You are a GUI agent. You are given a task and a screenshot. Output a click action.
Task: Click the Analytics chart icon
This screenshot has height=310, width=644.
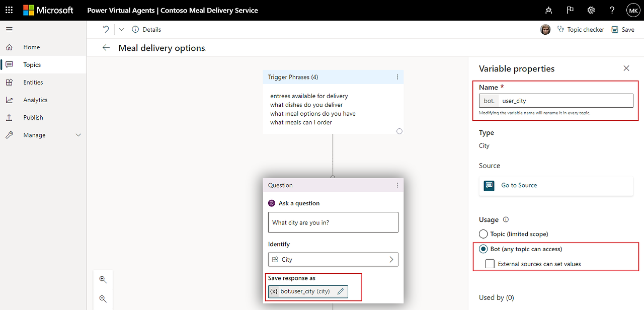pyautogui.click(x=9, y=100)
